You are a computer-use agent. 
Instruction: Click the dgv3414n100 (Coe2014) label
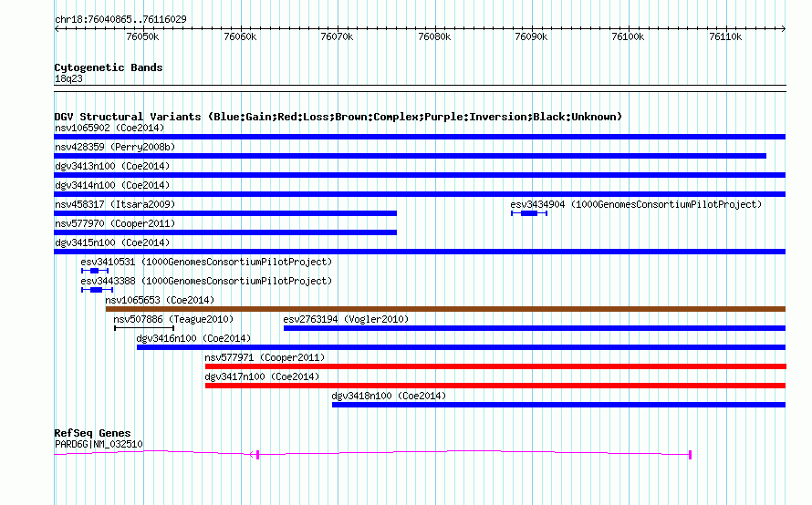112,185
